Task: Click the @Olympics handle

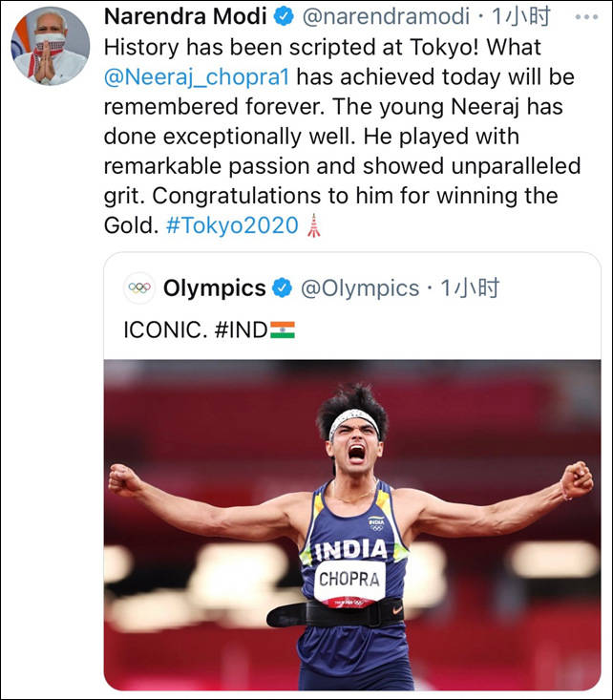Action: tap(360, 287)
